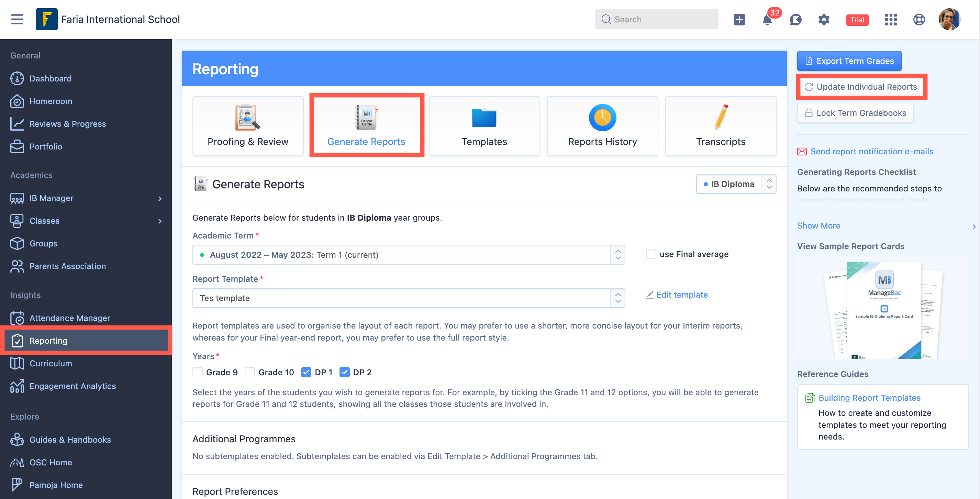Open the Reports History tab
980x499 pixels.
coord(602,126)
